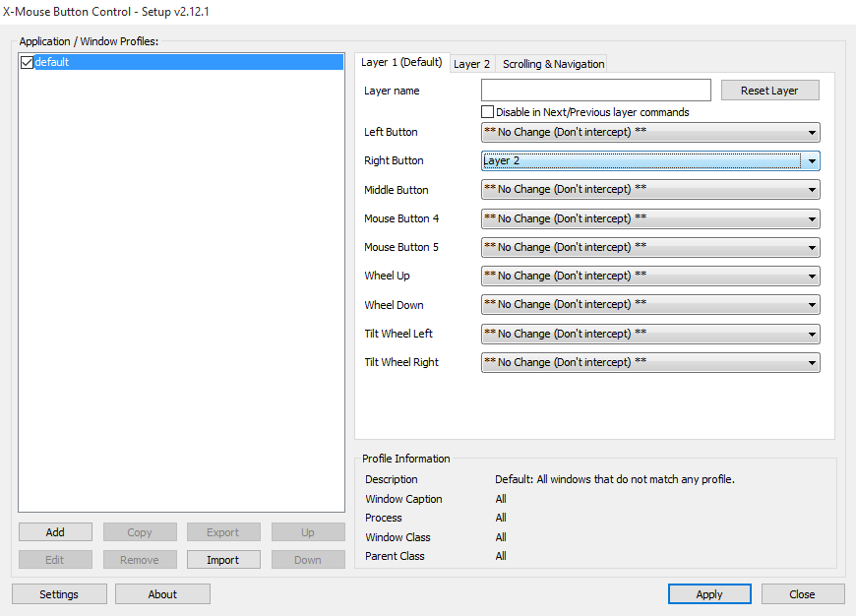Viewport: 856px width, 616px height.
Task: Open the Settings dialog
Action: click(x=59, y=594)
